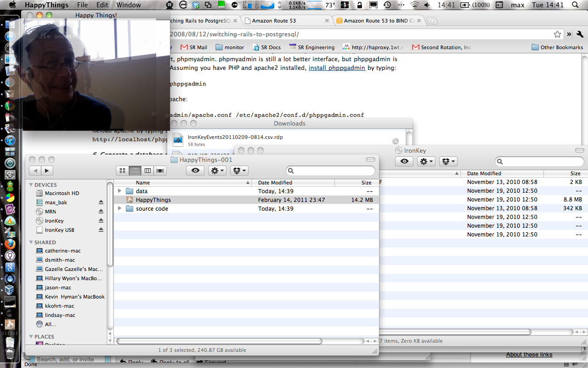Open the Edit menu

tap(102, 5)
